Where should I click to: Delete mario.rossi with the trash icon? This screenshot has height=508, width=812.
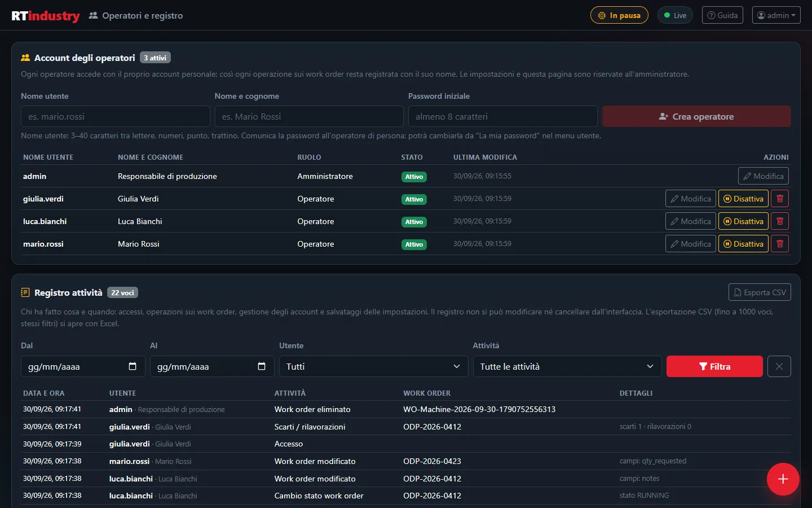[780, 244]
